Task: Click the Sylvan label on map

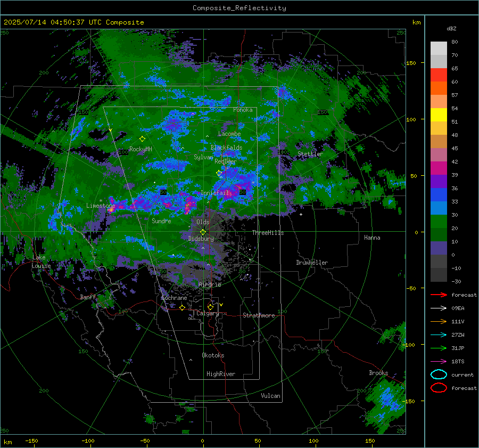Action: pyautogui.click(x=203, y=157)
